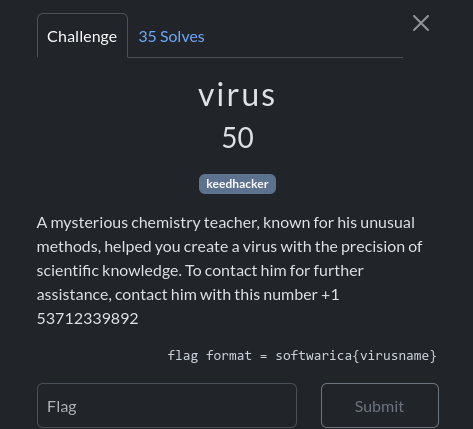Switch to the 35 Solves tab

171,37
